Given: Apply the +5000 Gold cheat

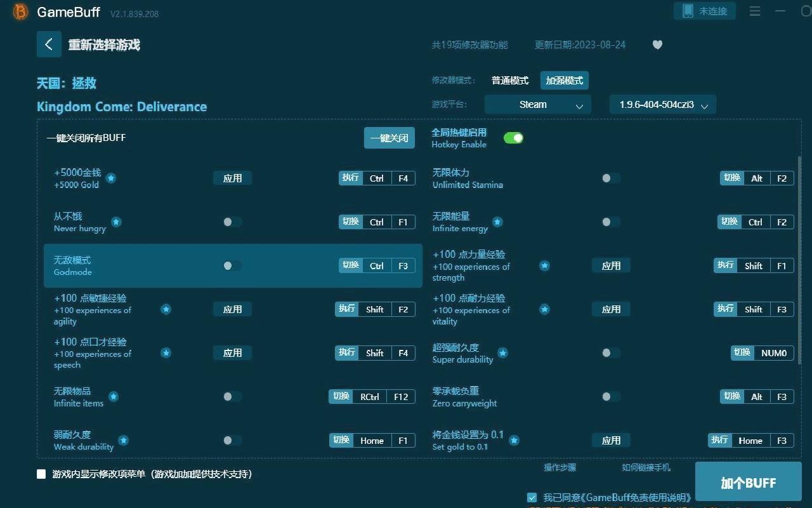Looking at the screenshot, I should 232,178.
